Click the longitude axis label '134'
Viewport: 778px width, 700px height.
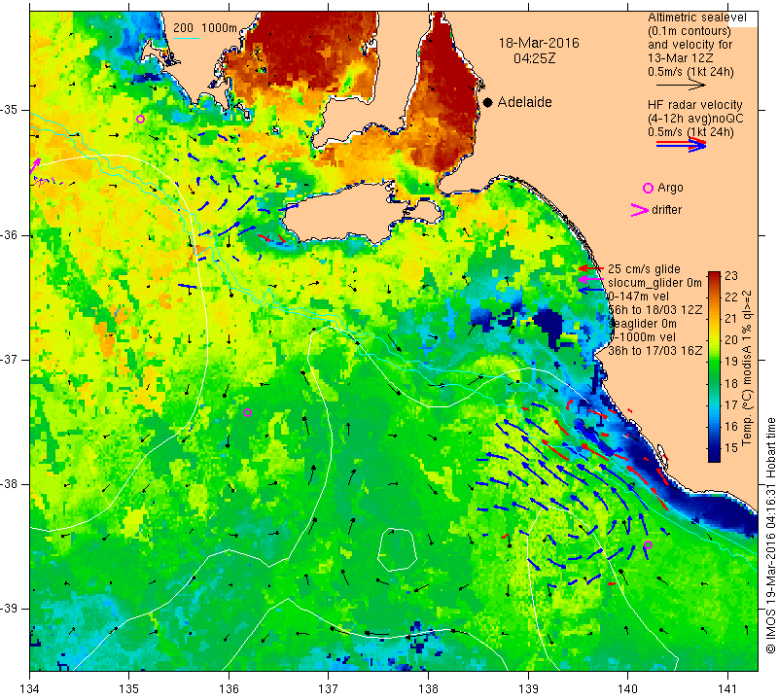[30, 689]
